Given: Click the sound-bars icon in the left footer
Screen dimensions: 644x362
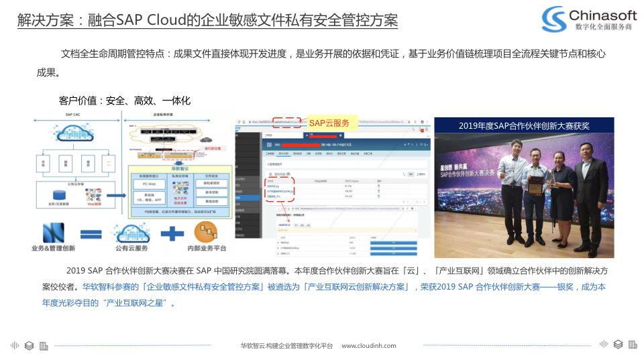Looking at the screenshot, I should coord(15,346).
